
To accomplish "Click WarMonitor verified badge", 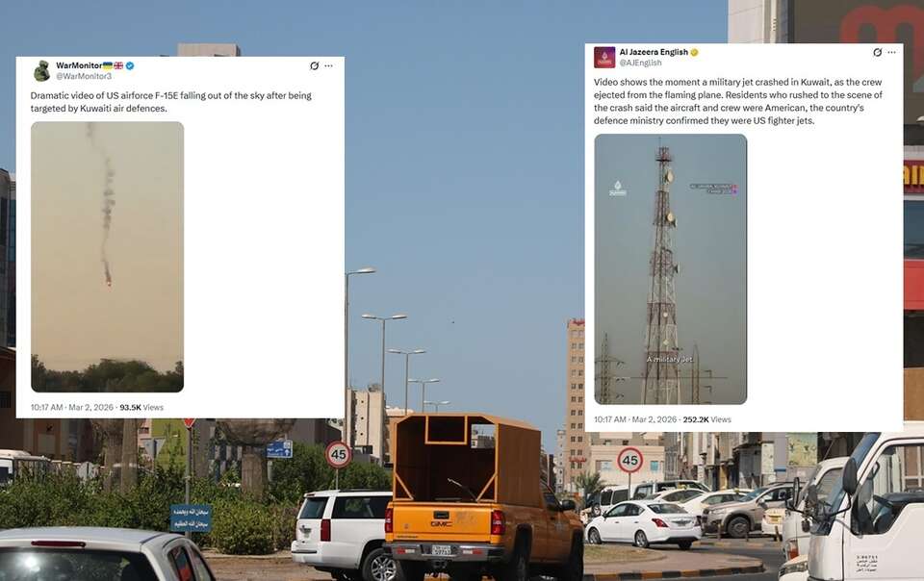I will (130, 66).
